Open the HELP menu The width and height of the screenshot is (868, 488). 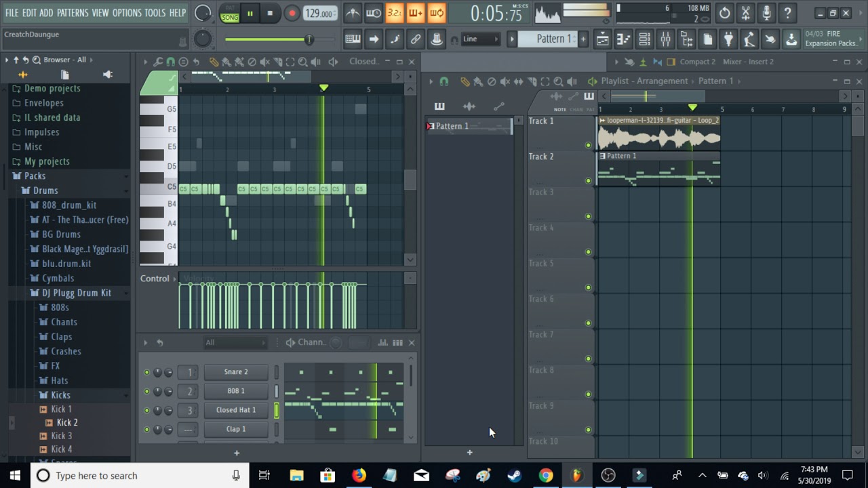(x=178, y=13)
